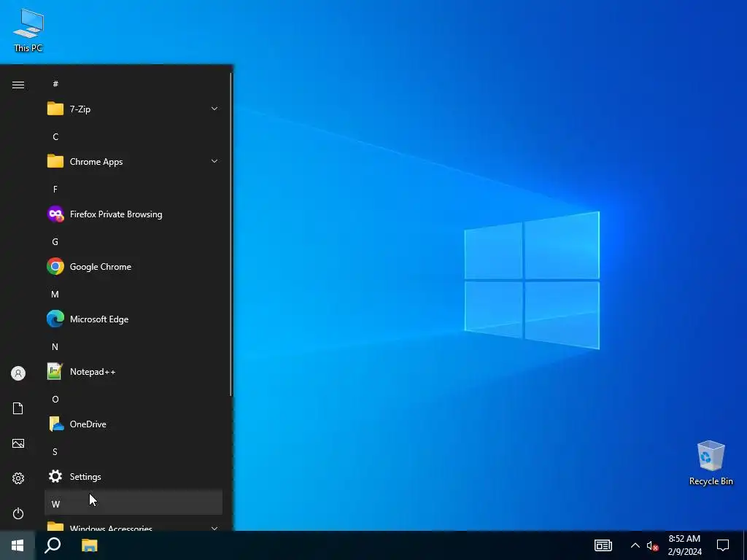Open News and interests taskbar icon

[x=603, y=545]
